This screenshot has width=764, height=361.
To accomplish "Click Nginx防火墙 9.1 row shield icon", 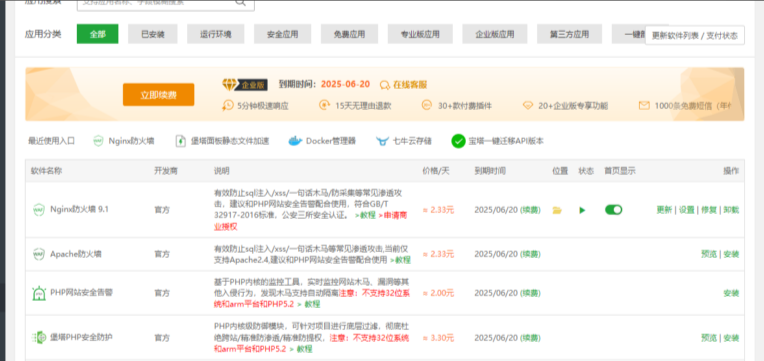I will (x=38, y=210).
